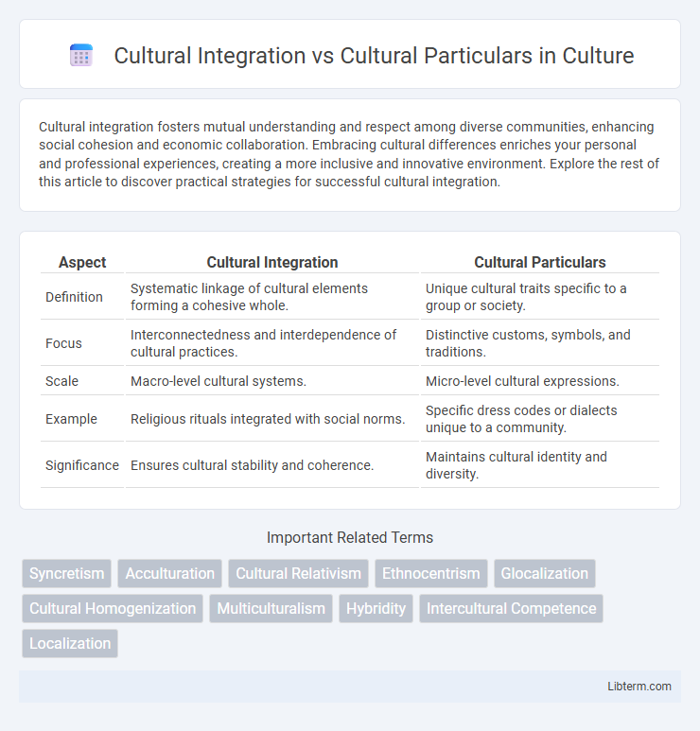Viewport: 700px width, 731px height.
Task: Select 'Unique cultural traits specific' cell
Action: coord(540,297)
